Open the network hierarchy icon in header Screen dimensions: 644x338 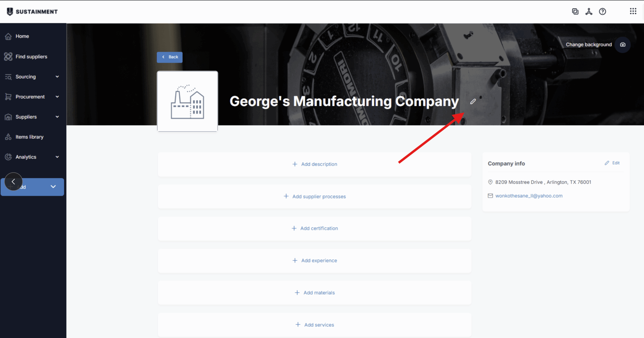coord(589,12)
